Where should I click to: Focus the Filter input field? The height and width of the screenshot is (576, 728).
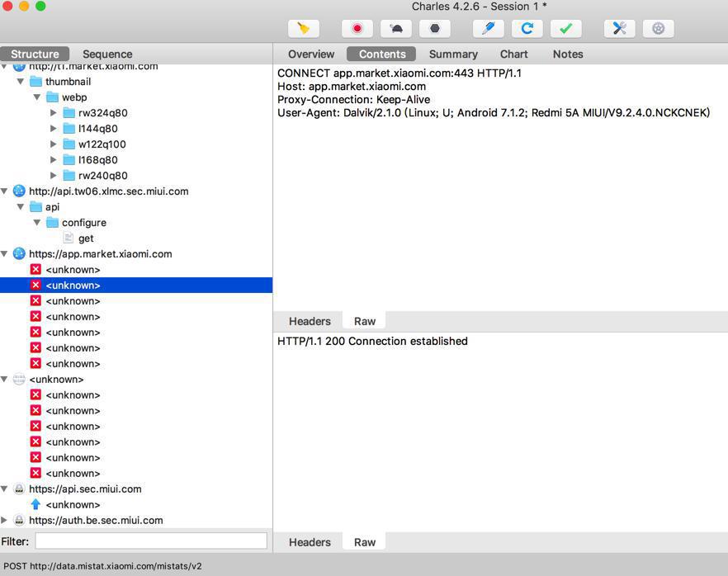pos(151,541)
